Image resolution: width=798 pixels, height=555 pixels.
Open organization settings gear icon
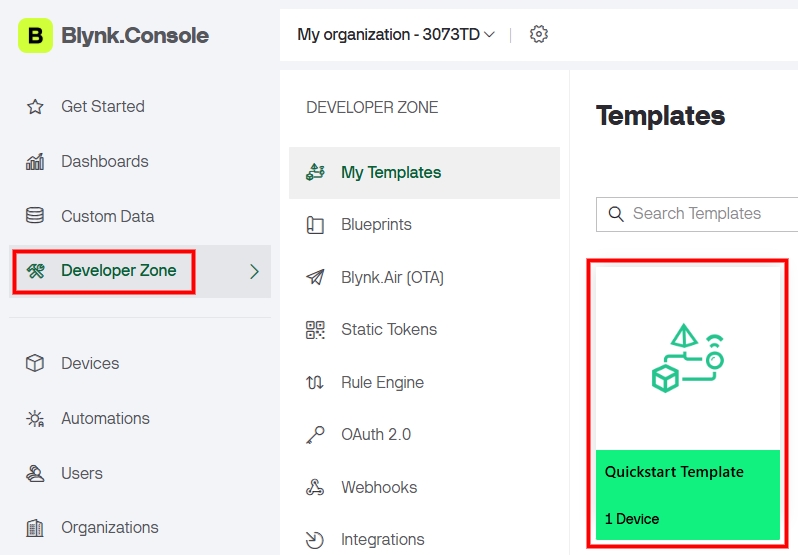[539, 34]
